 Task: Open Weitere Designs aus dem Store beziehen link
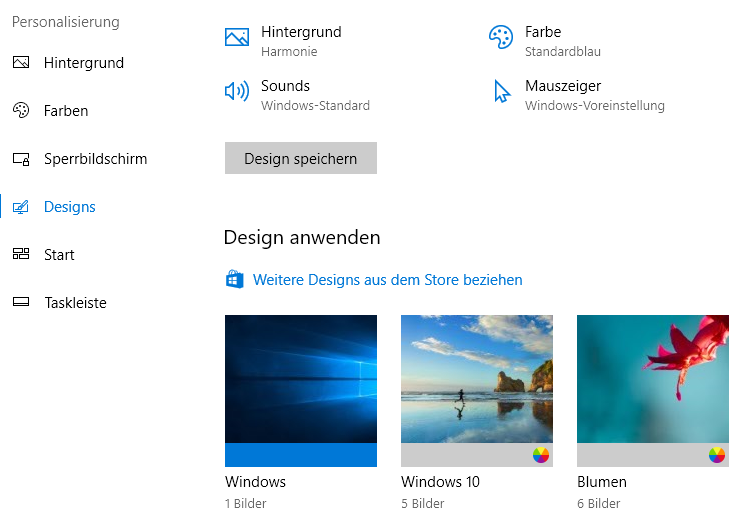tap(387, 280)
